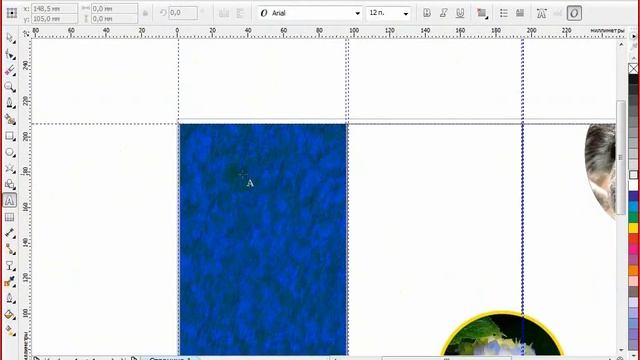The width and height of the screenshot is (640, 360).
Task: Open the text alignment flyout
Action: pyautogui.click(x=482, y=13)
